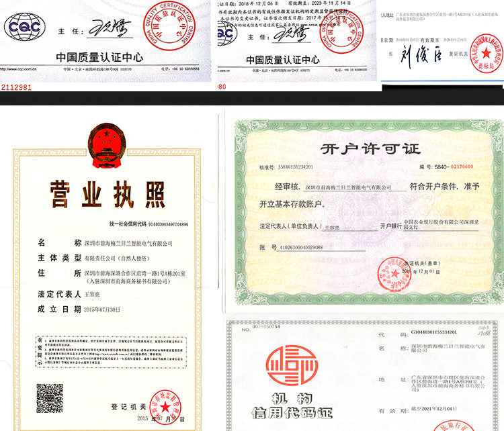Click the 营业执照 business license title

(108, 194)
